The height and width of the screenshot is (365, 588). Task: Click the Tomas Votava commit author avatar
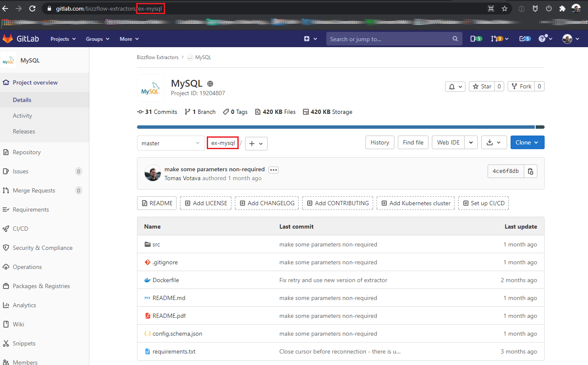pos(153,173)
